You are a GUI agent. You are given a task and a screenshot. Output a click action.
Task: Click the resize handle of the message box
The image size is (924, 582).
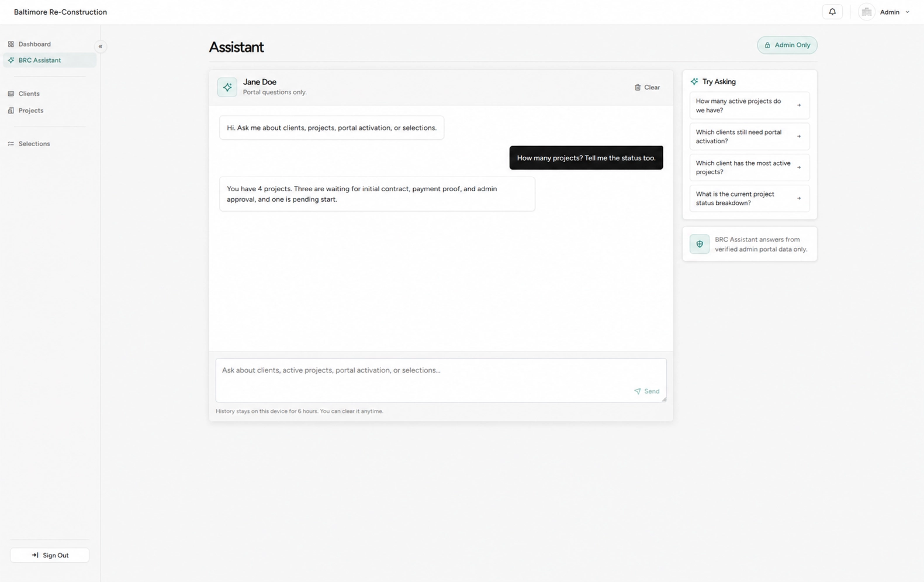pos(663,399)
